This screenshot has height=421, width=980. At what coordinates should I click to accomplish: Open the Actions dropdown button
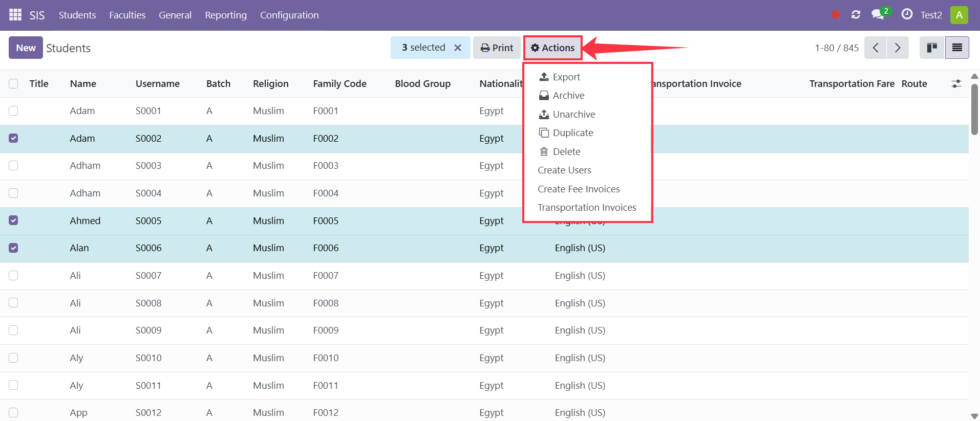coord(552,48)
